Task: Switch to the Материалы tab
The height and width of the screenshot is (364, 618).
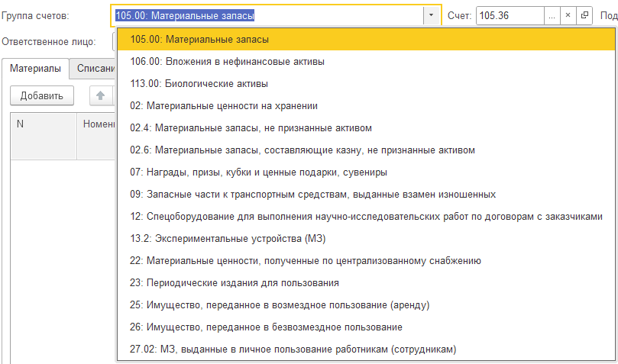Action: (35, 69)
